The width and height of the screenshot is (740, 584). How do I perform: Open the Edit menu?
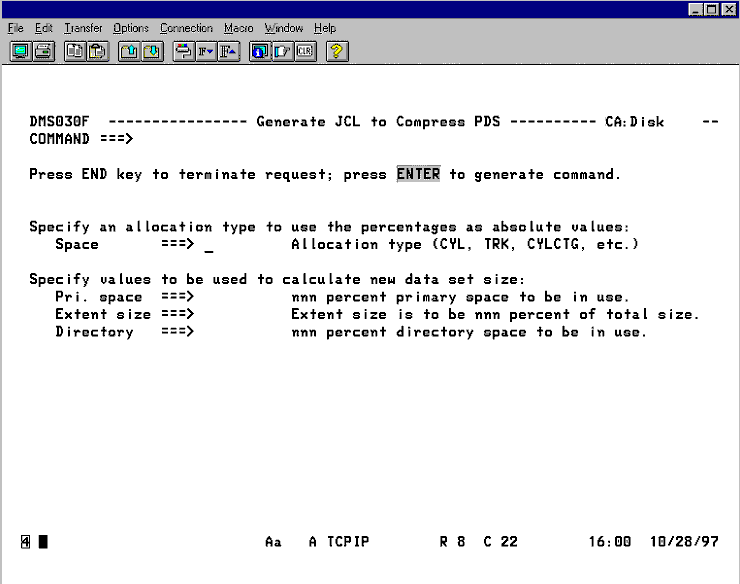tap(43, 28)
